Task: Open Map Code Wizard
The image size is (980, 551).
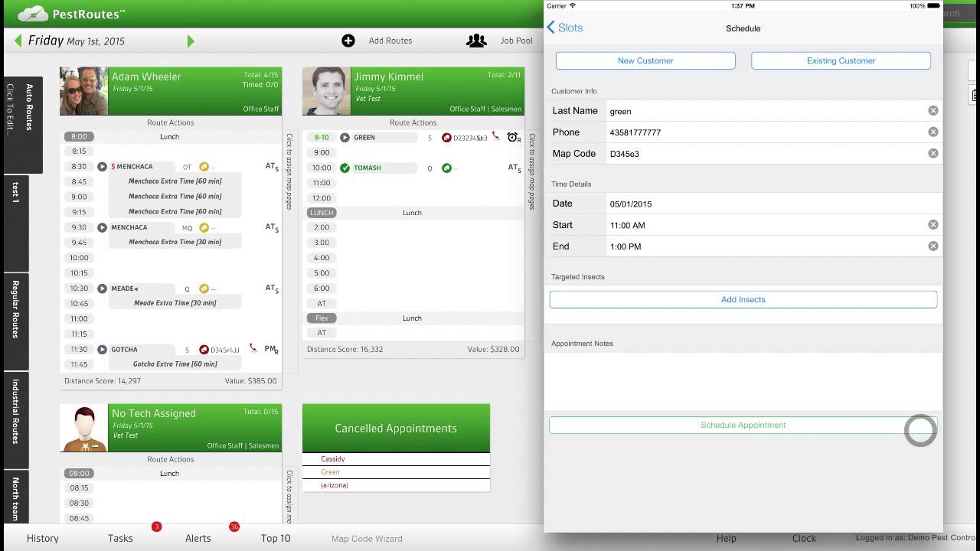Action: tap(367, 539)
